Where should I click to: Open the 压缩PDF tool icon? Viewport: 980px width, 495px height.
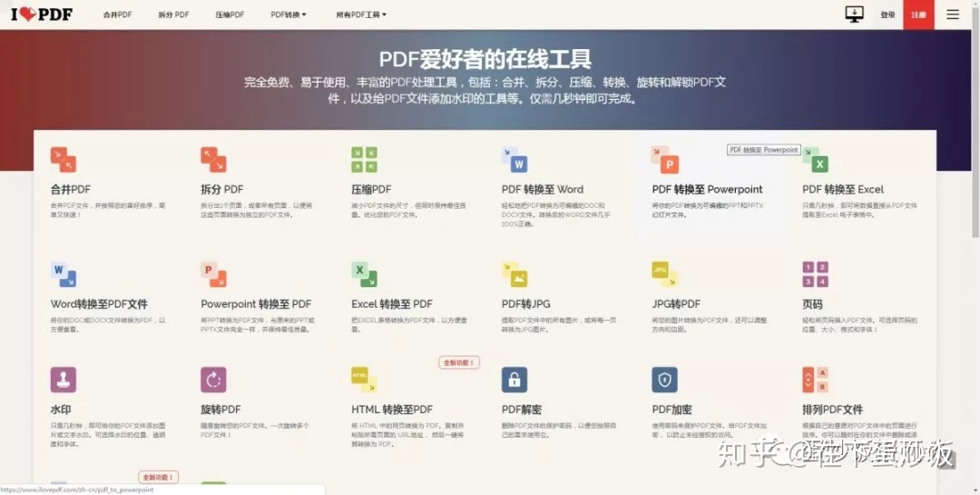364,160
